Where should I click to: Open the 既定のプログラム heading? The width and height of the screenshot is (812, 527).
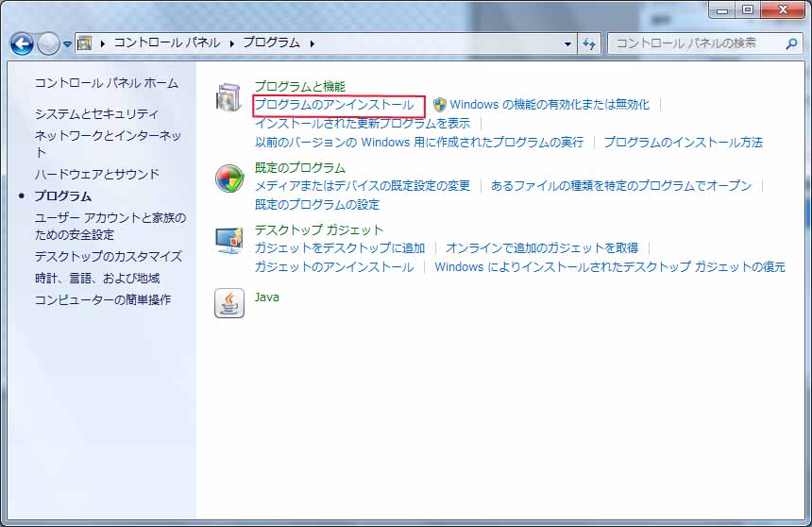click(300, 168)
